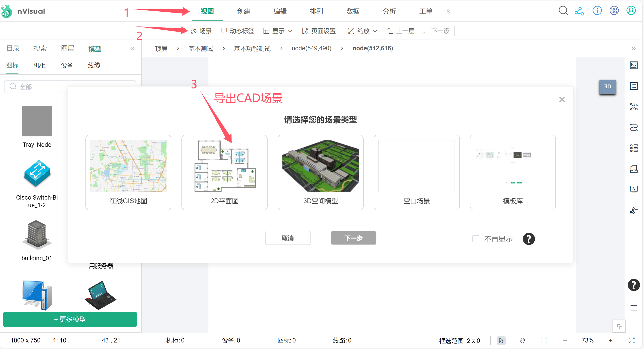Click the search magnifier icon in top bar
Image resolution: width=644 pixels, height=349 pixels.
click(x=563, y=11)
